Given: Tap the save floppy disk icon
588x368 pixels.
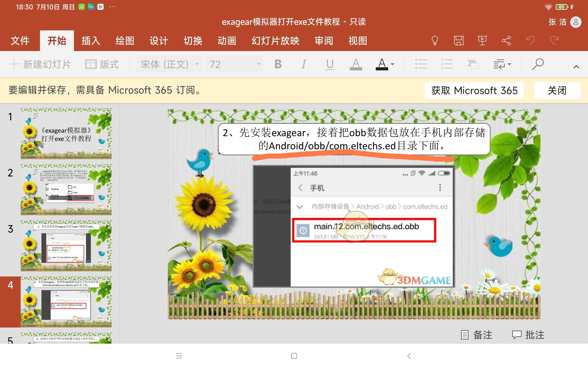Looking at the screenshot, I should pyautogui.click(x=458, y=41).
